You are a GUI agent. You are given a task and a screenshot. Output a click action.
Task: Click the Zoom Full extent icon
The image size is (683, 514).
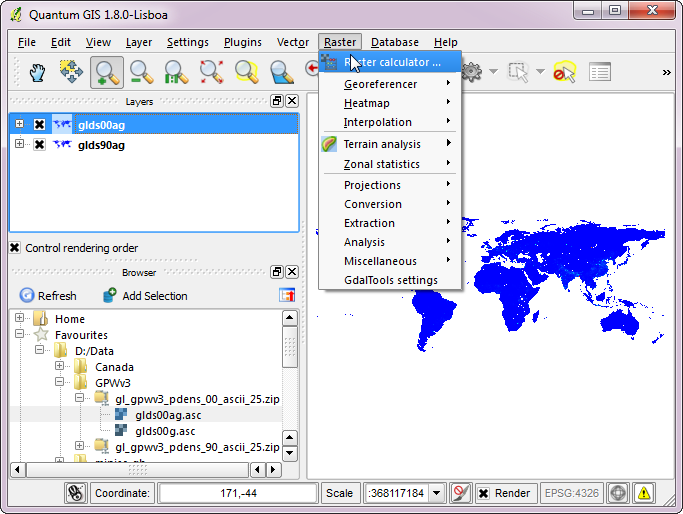click(211, 72)
